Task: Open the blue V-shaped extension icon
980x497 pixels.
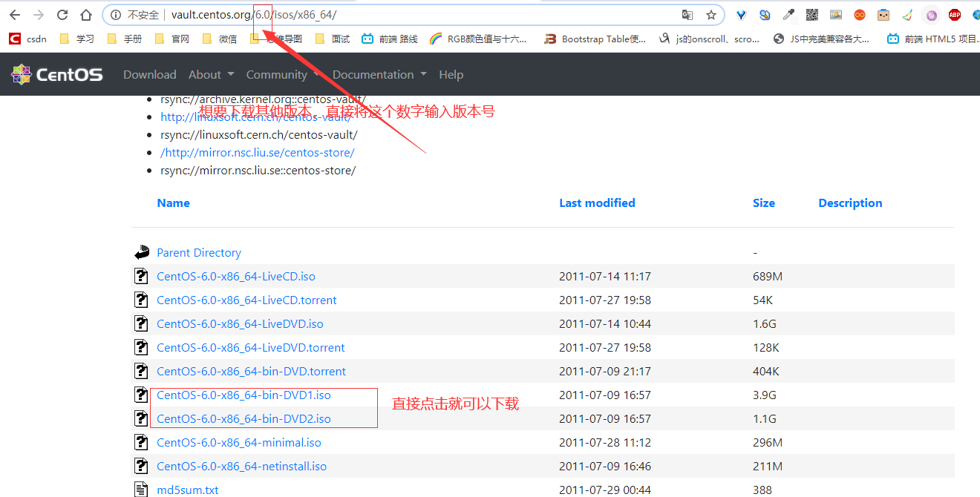Action: pos(741,15)
